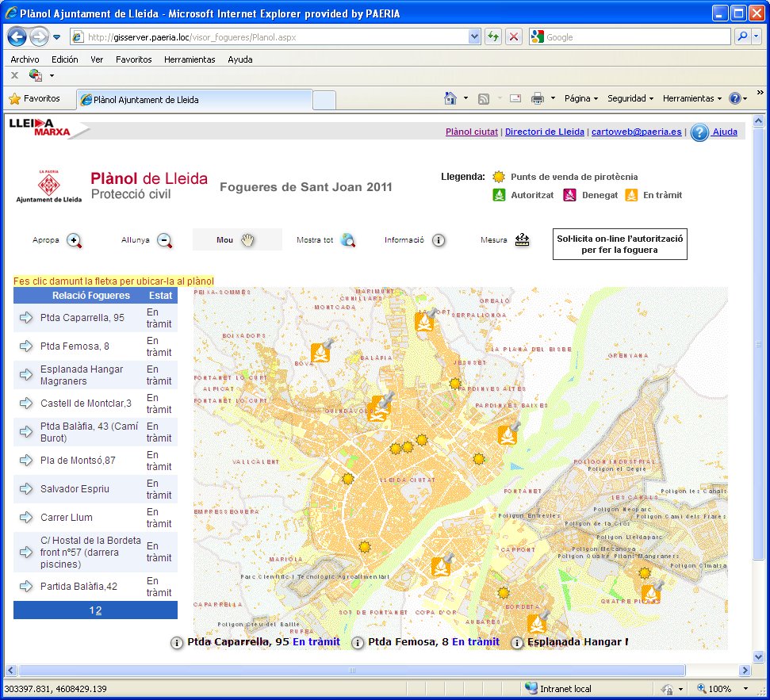
Task: Select the Allunya zoom-out magnifier tool
Action: tap(165, 240)
